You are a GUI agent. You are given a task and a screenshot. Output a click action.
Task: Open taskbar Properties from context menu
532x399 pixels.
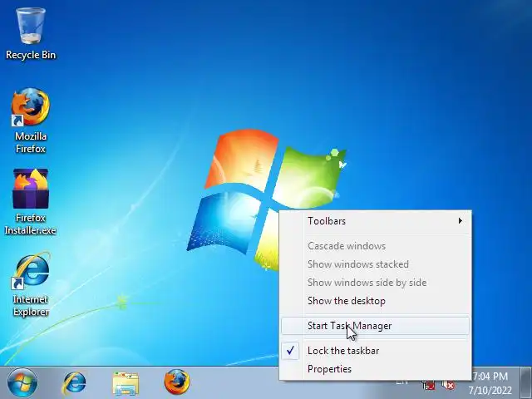(375, 369)
